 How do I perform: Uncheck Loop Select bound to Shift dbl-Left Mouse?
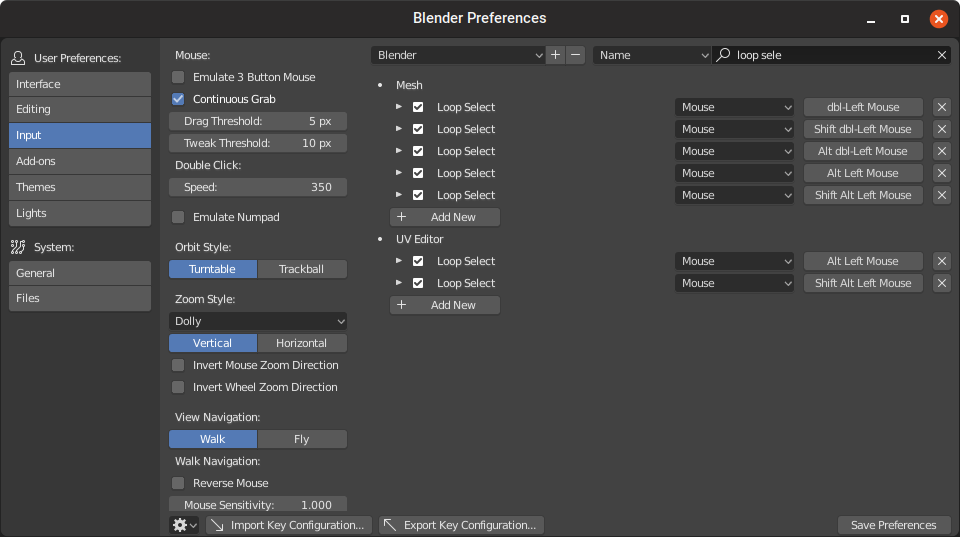418,129
